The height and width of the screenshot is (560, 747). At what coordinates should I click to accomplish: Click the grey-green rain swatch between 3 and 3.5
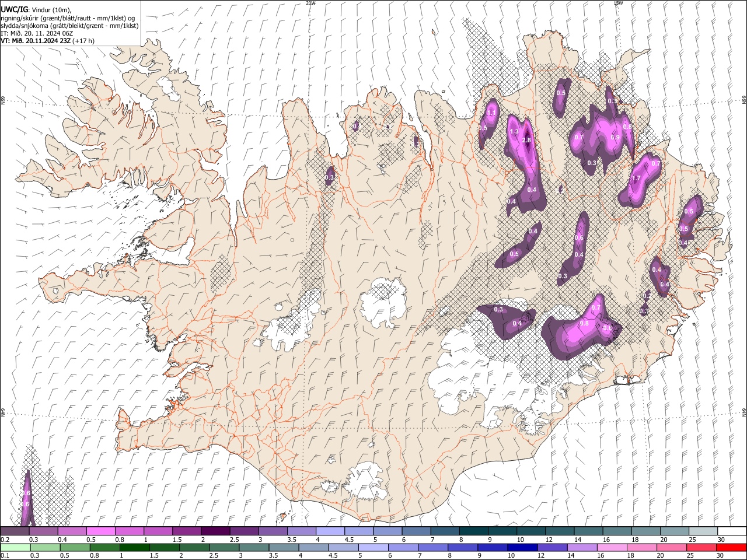(254, 547)
